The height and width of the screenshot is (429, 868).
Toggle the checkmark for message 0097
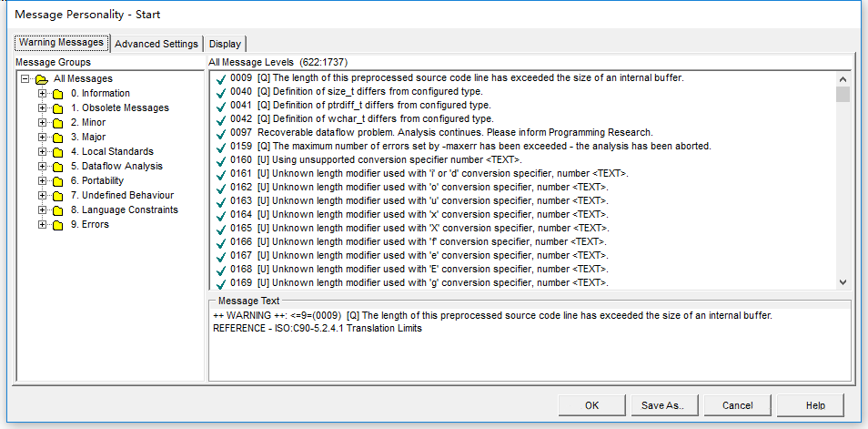point(218,133)
